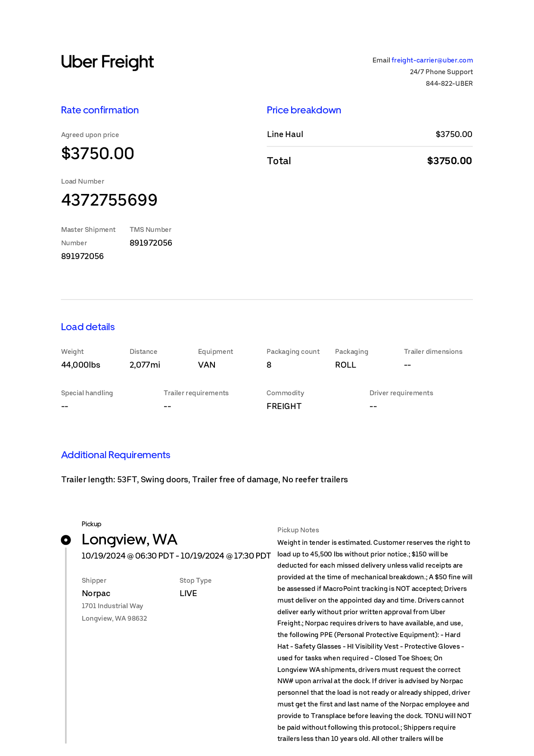Image resolution: width=534 pixels, height=756 pixels.
Task: Click the Uber Freight logo
Action: coord(107,62)
